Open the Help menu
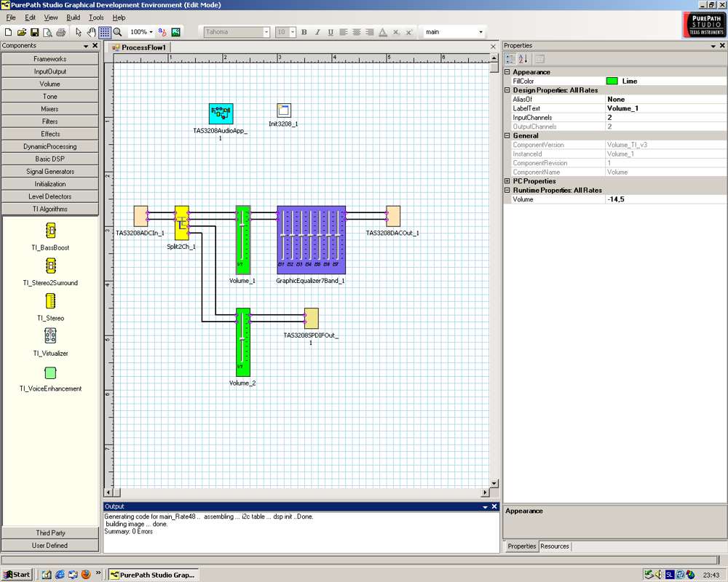The height and width of the screenshot is (582, 728). click(119, 17)
